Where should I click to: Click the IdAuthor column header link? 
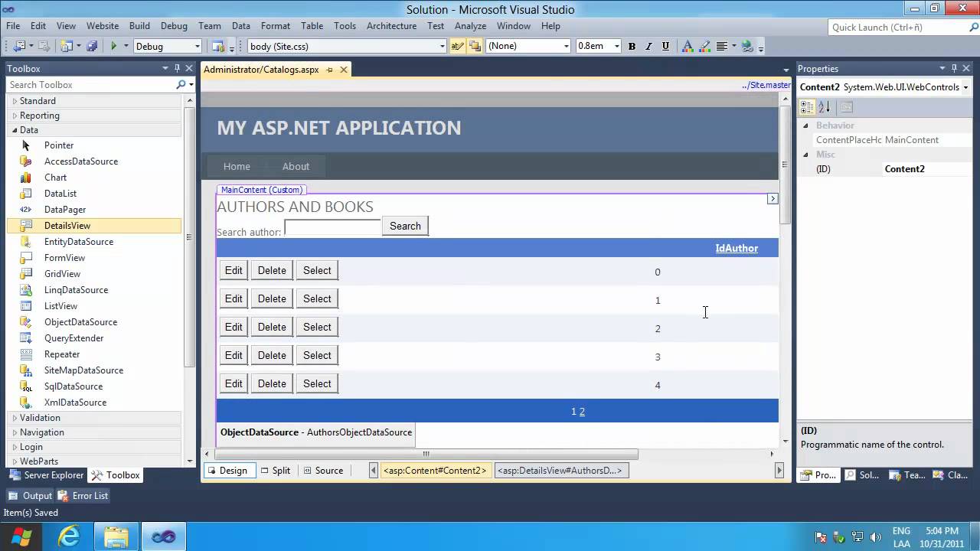click(x=737, y=248)
